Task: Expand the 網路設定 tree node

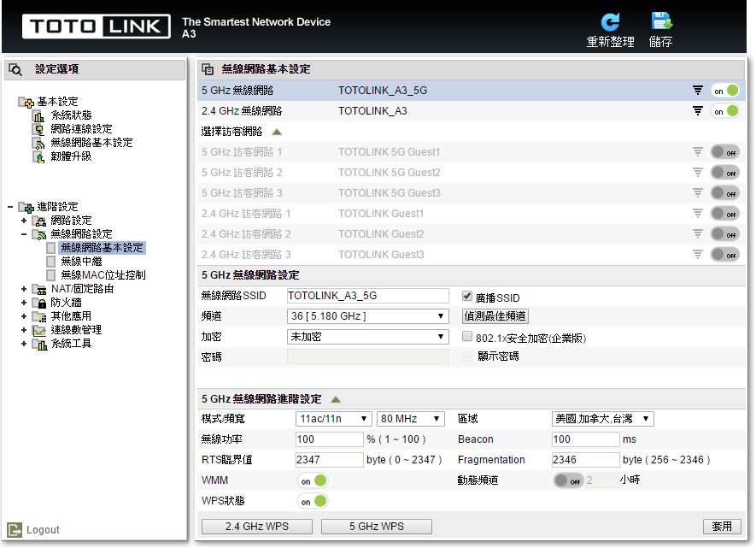Action: 24,221
